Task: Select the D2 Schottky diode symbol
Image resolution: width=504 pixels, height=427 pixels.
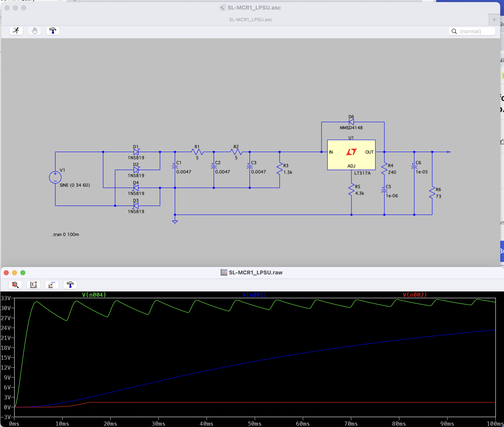Action: (136, 170)
